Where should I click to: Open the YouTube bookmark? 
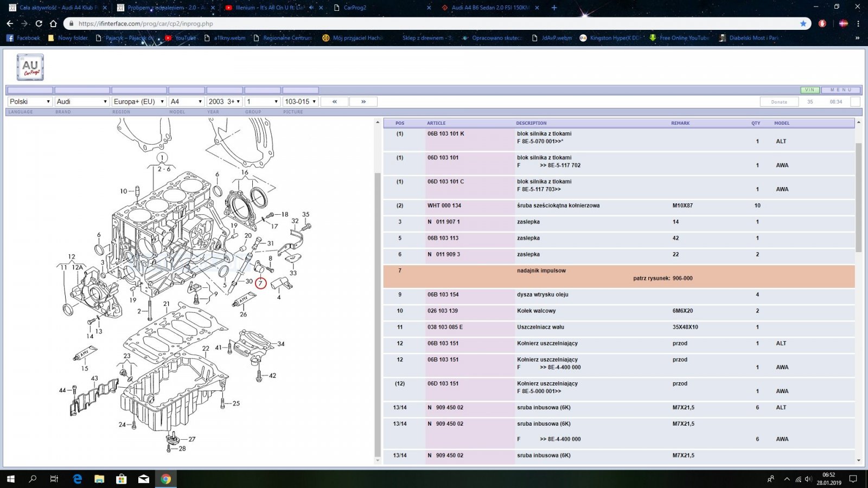coord(181,38)
